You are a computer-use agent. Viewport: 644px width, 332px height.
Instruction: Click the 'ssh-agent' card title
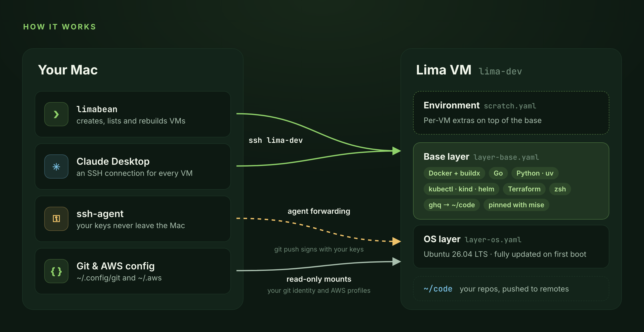click(x=100, y=214)
